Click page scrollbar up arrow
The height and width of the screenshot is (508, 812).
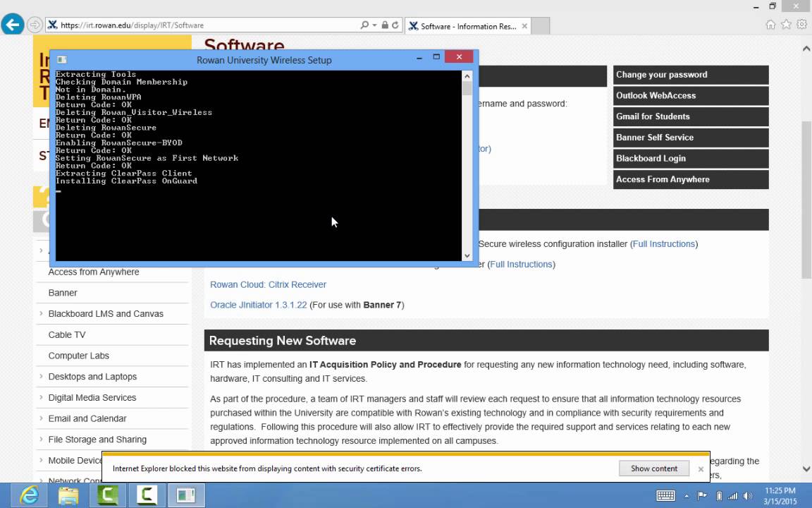tap(806, 49)
